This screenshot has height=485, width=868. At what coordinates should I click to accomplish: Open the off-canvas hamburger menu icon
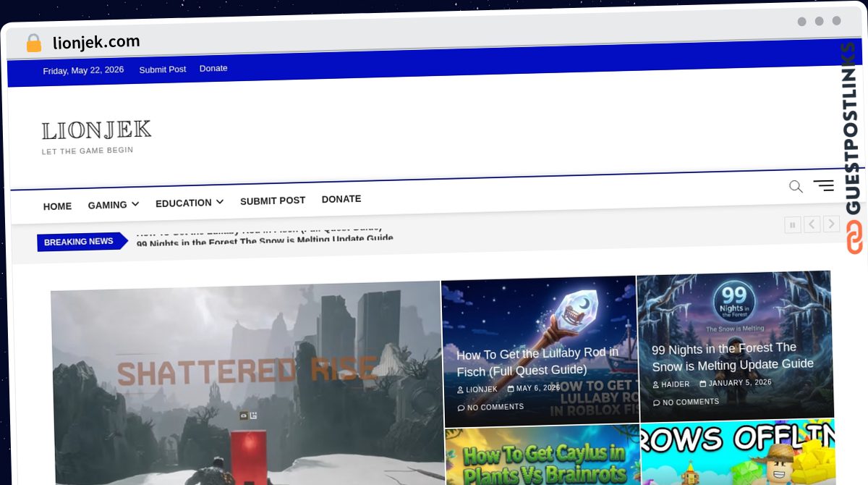click(x=823, y=185)
